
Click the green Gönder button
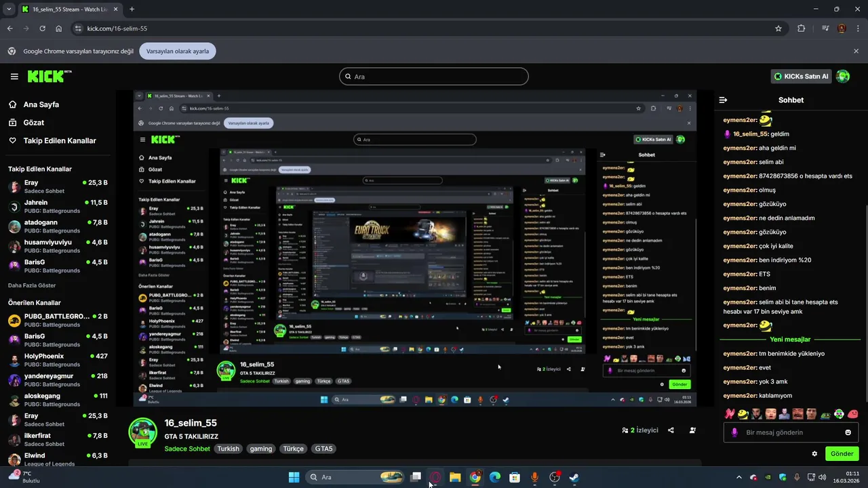point(842,453)
